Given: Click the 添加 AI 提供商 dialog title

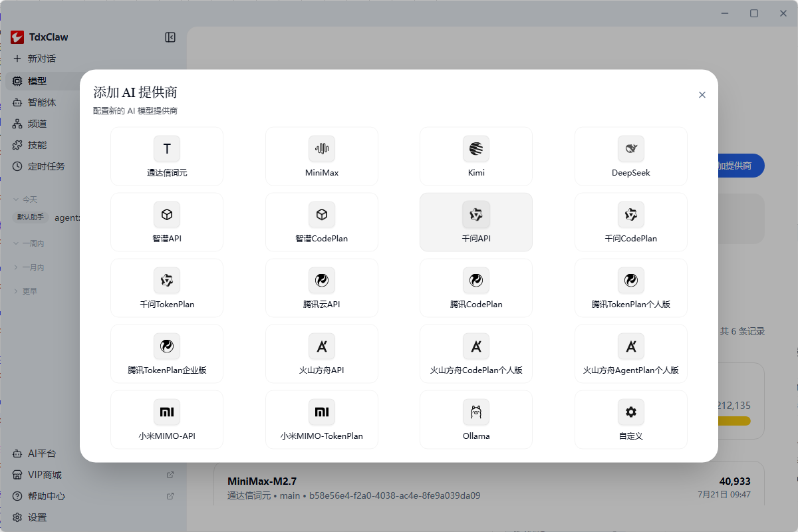Looking at the screenshot, I should (x=135, y=92).
